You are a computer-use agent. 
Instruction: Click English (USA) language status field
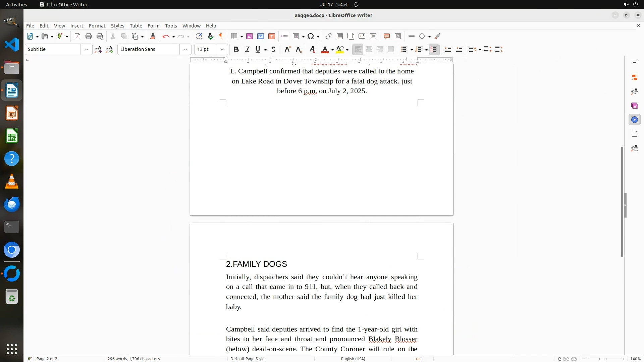point(353,359)
